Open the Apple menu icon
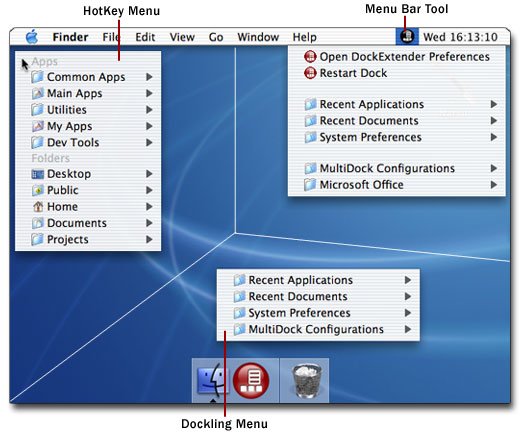 coord(32,37)
